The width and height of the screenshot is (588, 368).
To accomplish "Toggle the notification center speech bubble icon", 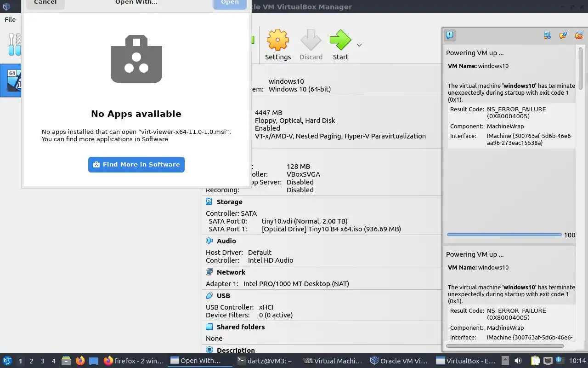I will pyautogui.click(x=450, y=35).
